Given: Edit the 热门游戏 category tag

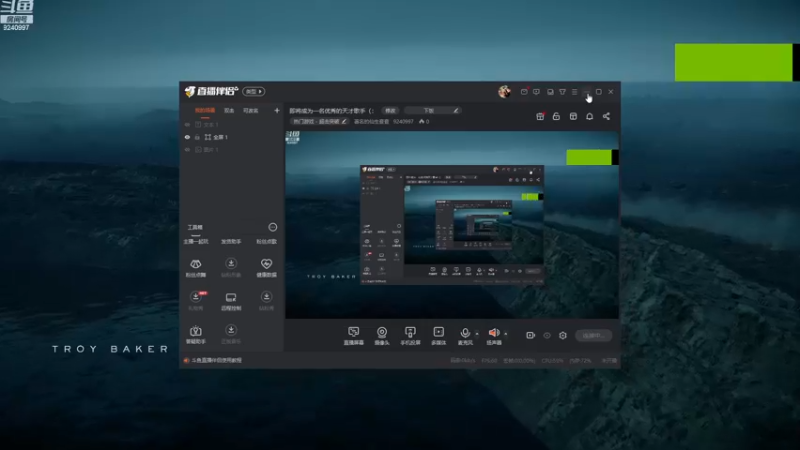Looking at the screenshot, I should tap(320, 121).
